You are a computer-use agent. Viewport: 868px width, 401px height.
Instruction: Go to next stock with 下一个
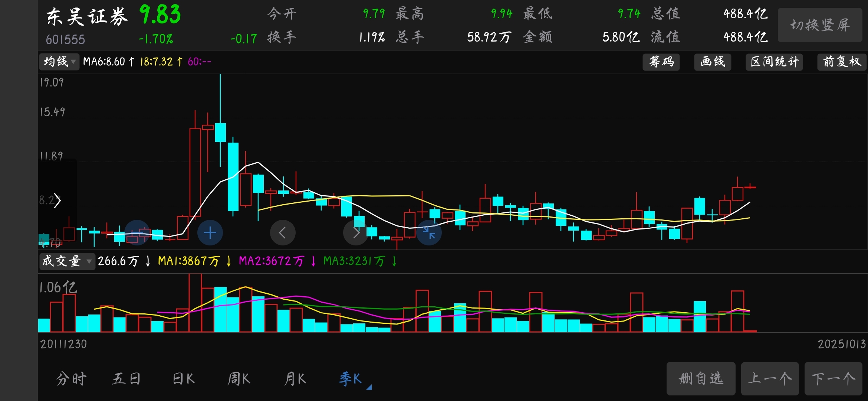pyautogui.click(x=833, y=379)
